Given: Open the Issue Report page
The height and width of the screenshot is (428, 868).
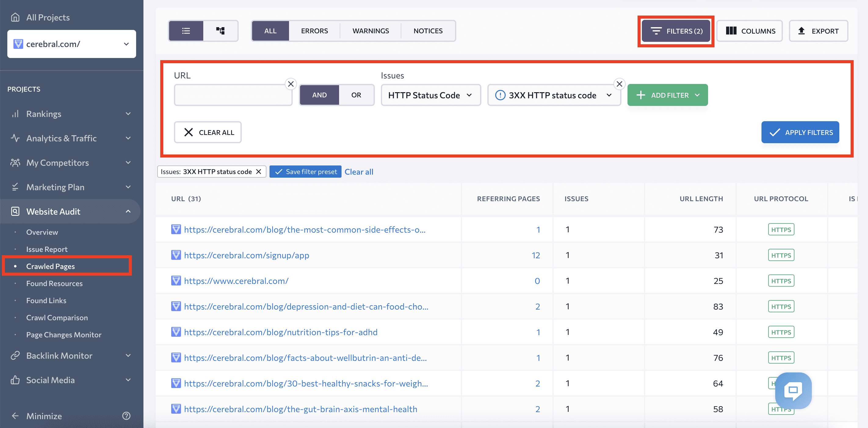Looking at the screenshot, I should (x=47, y=249).
